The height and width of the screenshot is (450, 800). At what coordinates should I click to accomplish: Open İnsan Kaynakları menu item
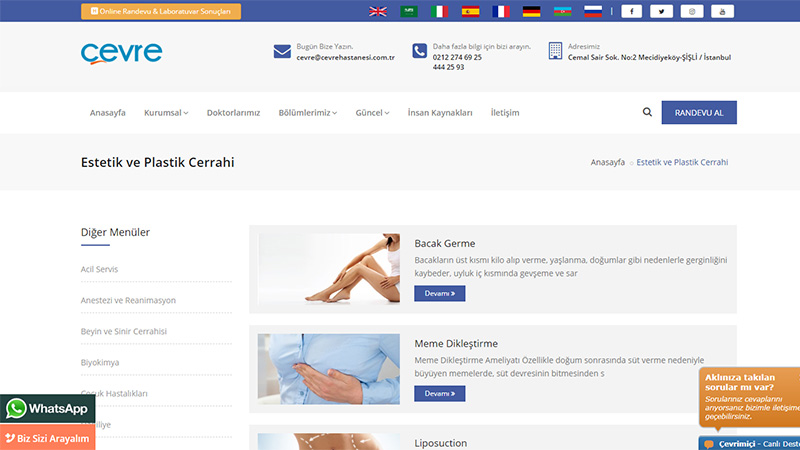coord(440,112)
